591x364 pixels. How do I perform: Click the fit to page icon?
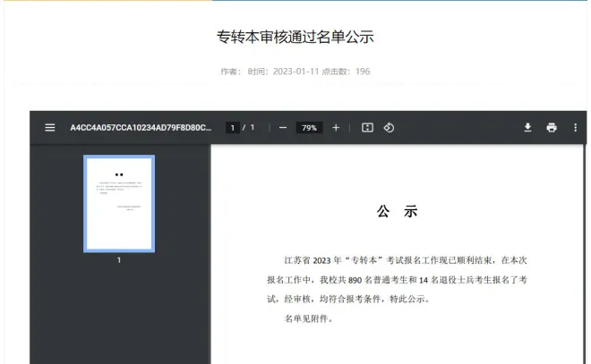click(x=367, y=128)
